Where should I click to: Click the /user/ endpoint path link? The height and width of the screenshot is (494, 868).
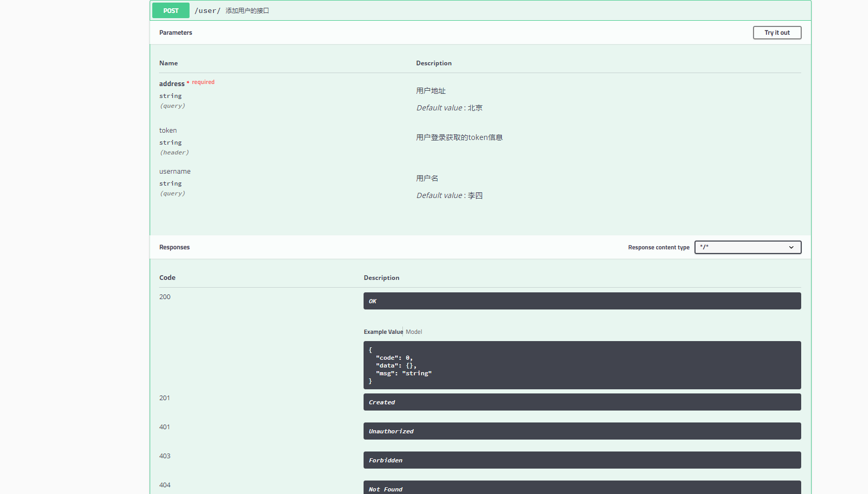click(207, 10)
